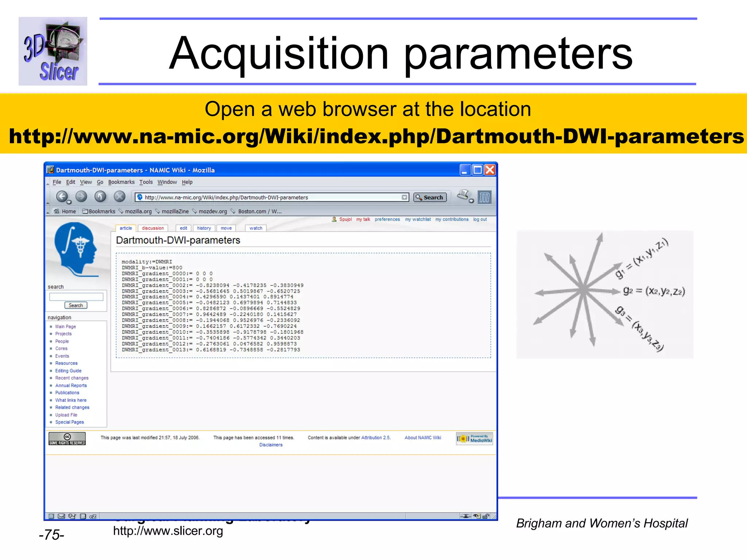747x560 pixels.
Task: Open the preferences link
Action: (x=387, y=219)
